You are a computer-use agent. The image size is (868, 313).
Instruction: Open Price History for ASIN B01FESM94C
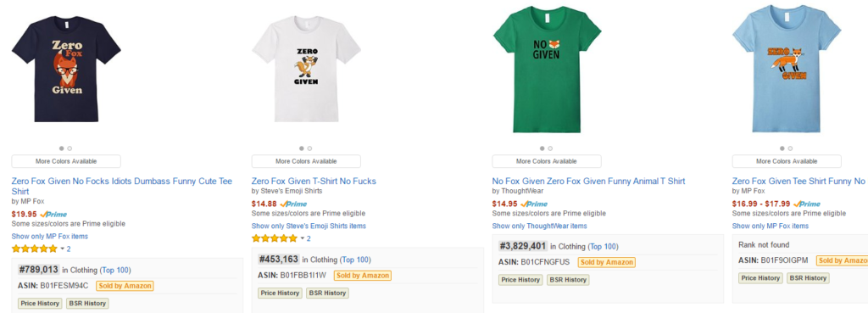click(x=40, y=304)
